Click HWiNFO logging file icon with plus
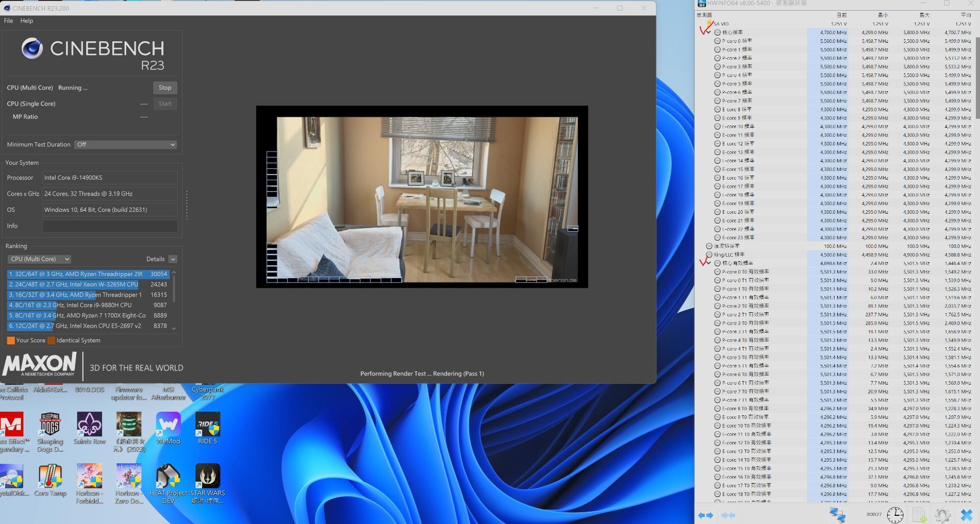This screenshot has width=980, height=524. click(x=919, y=515)
